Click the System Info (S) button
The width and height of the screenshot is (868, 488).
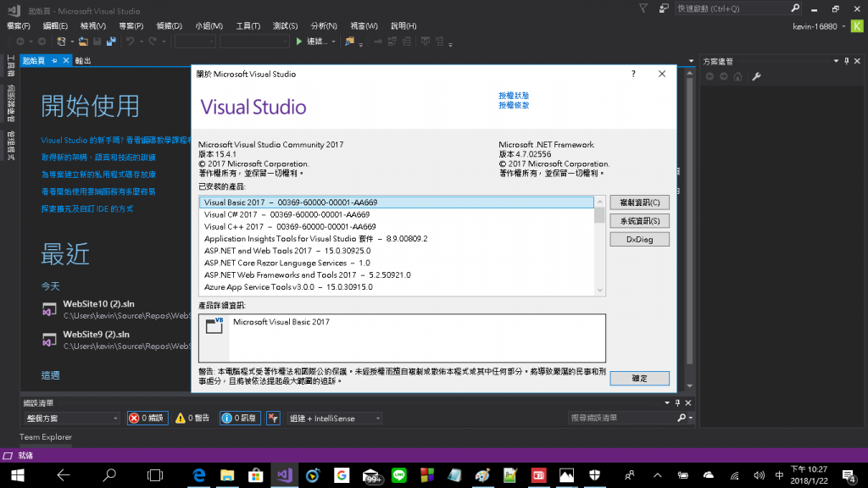[639, 221]
